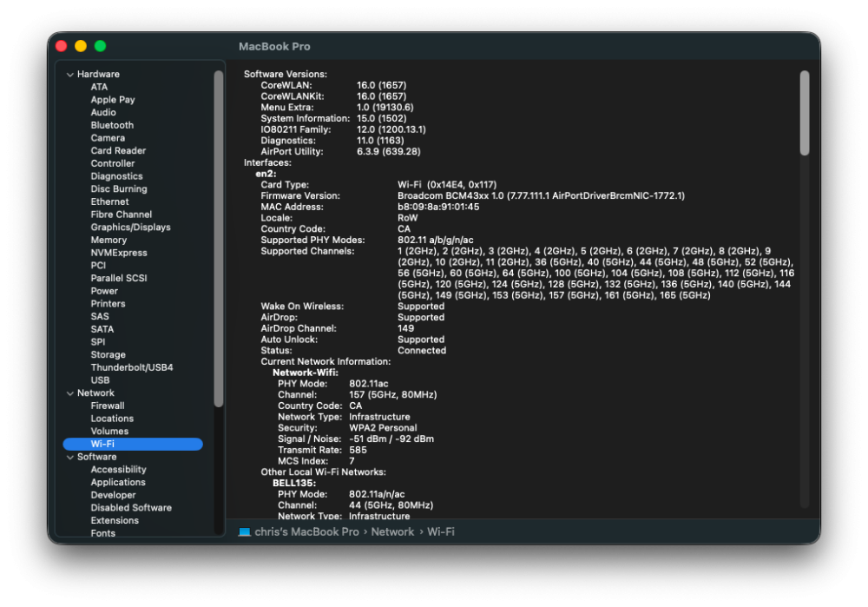
Task: Click Supported PHY Modes value 802.11 a/b/g/n/ac
Action: (435, 241)
